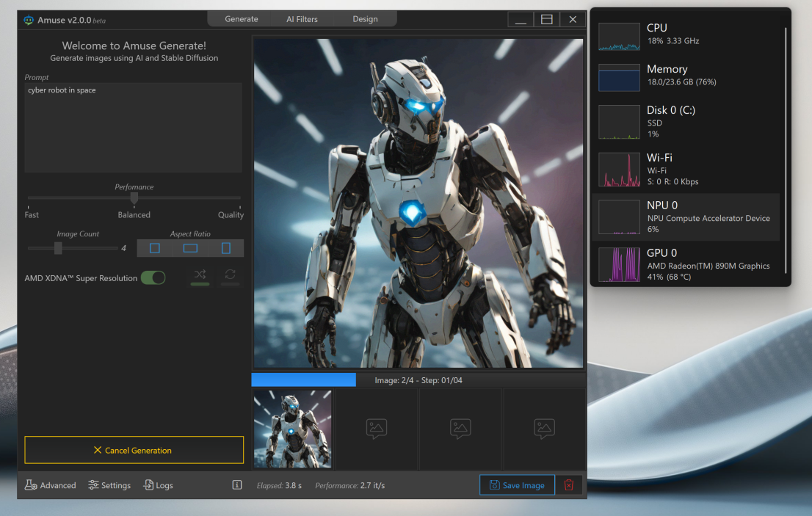Toggle AMD XDNA Super Resolution switch
The width and height of the screenshot is (812, 516).
tap(153, 277)
